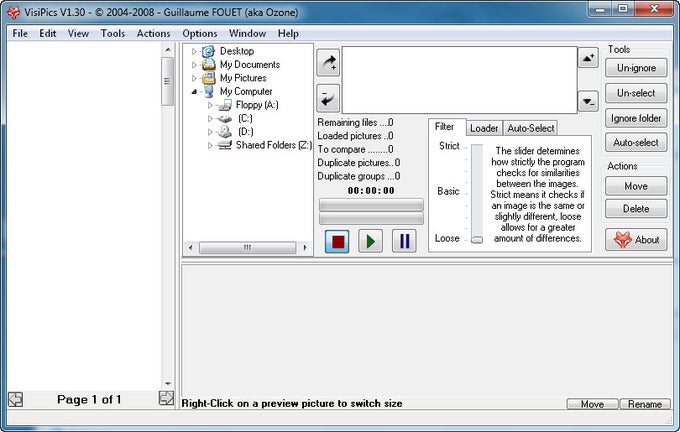Viewport: 680px width, 432px height.
Task: Switch to the Filter tab
Action: tap(447, 127)
